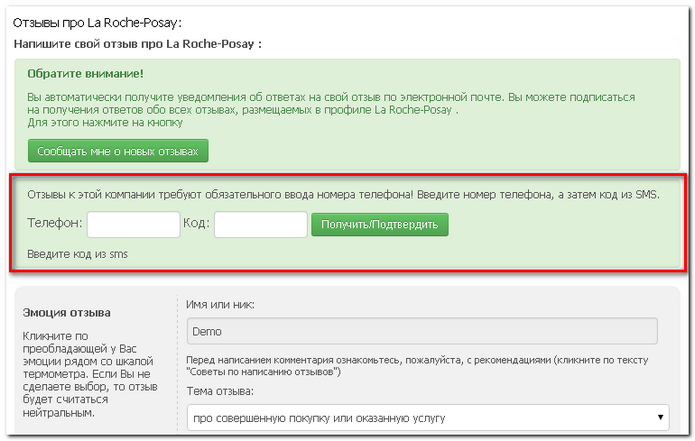Open the 'Советы по написанию отзывов' quoted text
The image size is (695, 441).
click(264, 371)
